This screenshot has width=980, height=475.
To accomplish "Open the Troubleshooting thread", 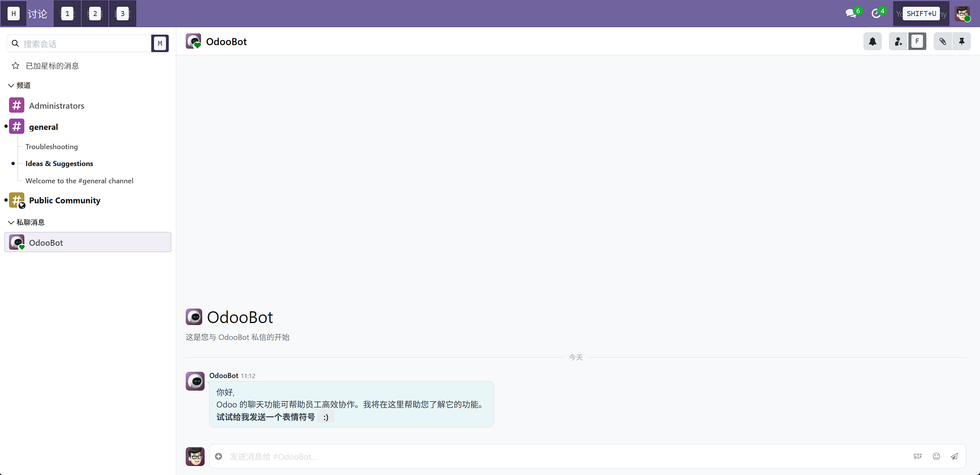I will point(52,146).
